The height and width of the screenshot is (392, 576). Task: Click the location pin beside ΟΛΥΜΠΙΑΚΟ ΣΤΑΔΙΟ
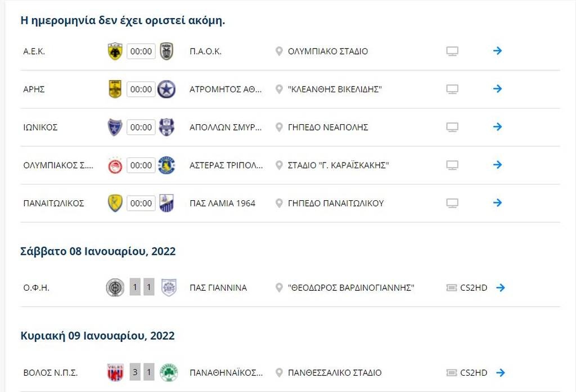click(x=278, y=51)
